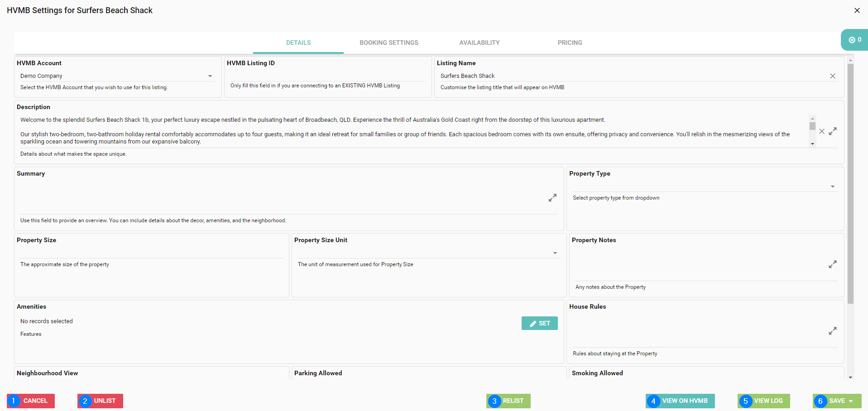Image resolution: width=868 pixels, height=411 pixels.
Task: Expand the Description editor to full view
Action: 833,131
